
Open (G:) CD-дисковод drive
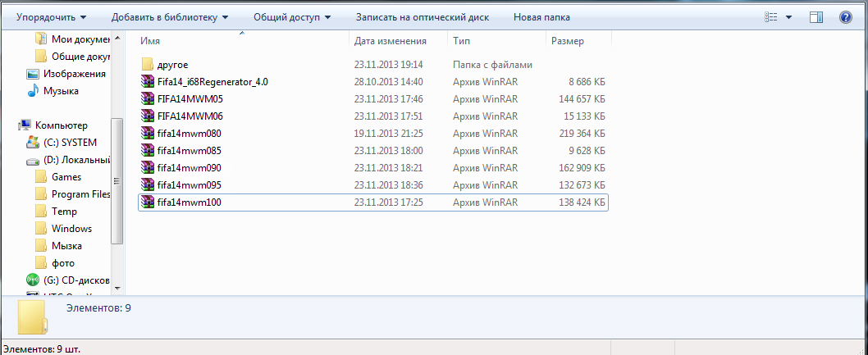coord(76,280)
